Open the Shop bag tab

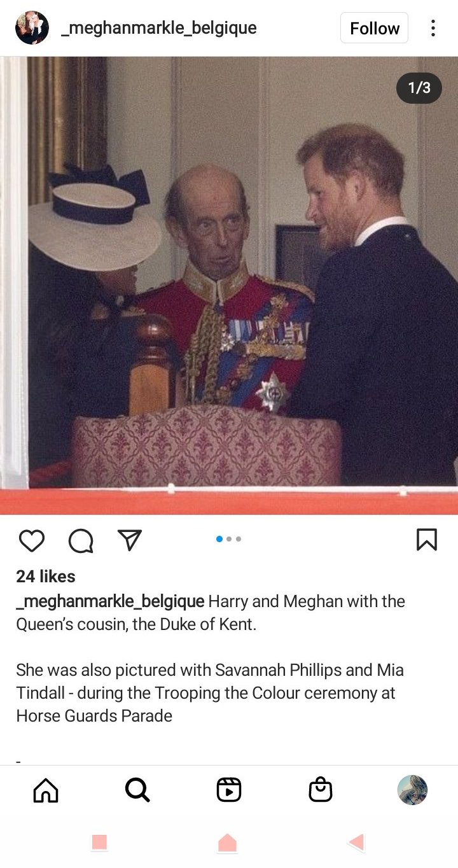[x=321, y=790]
